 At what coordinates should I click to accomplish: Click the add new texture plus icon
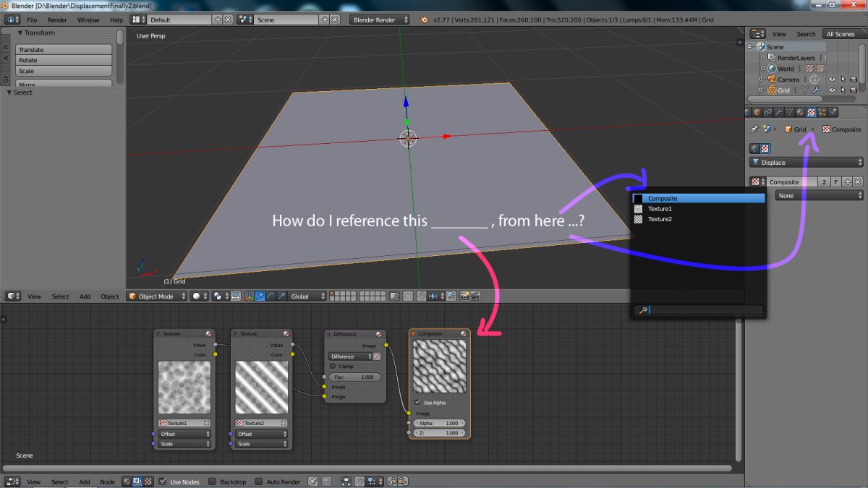pos(848,182)
